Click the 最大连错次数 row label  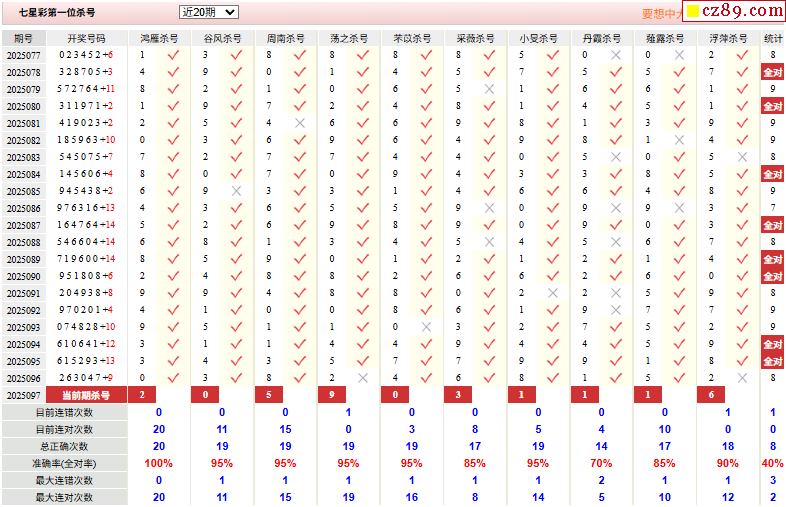[64, 480]
